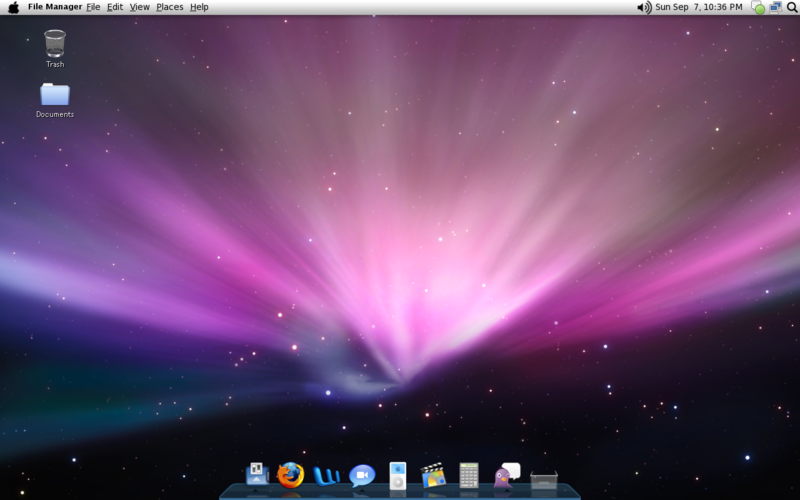800x500 pixels.
Task: Launch the video chat bubble dock icon
Action: point(362,476)
